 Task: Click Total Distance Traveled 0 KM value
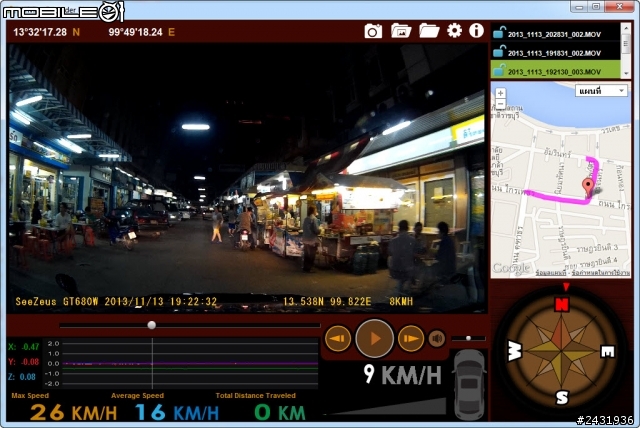280,412
